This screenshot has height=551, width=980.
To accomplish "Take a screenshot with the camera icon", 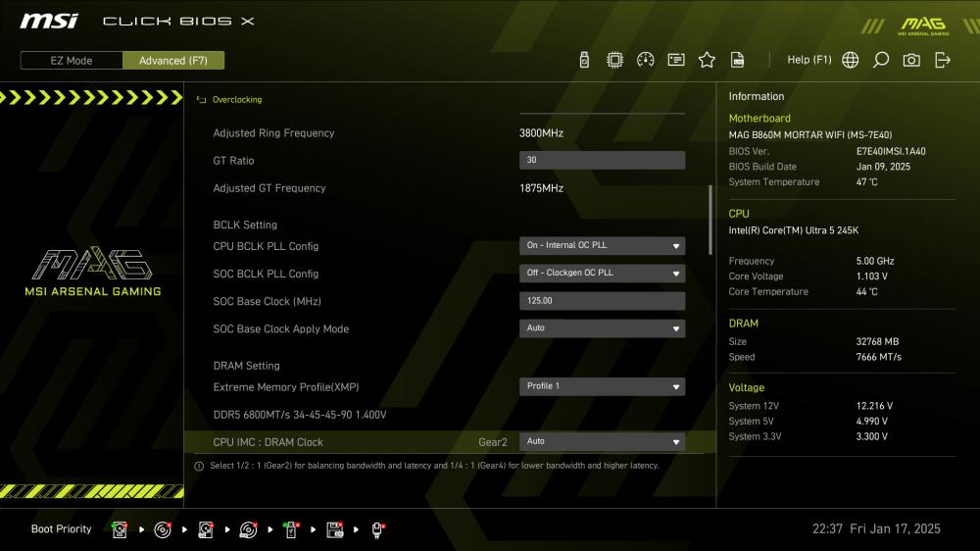I will [x=911, y=60].
